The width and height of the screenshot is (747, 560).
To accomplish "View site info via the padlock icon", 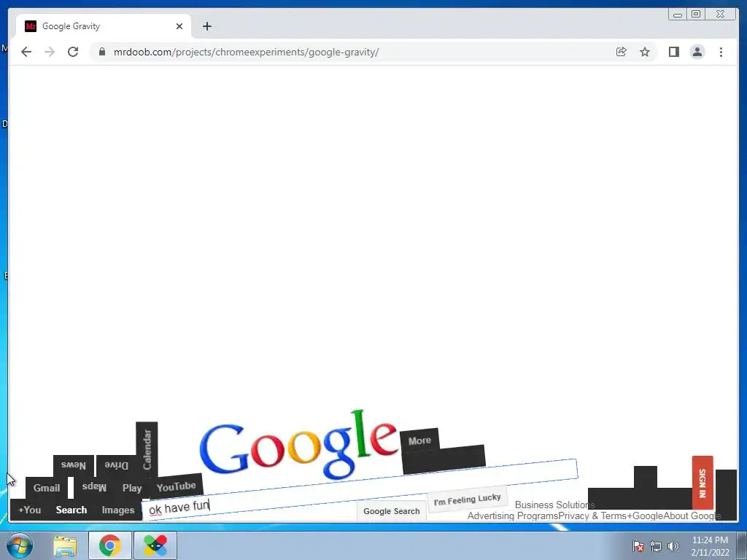I will coord(101,52).
